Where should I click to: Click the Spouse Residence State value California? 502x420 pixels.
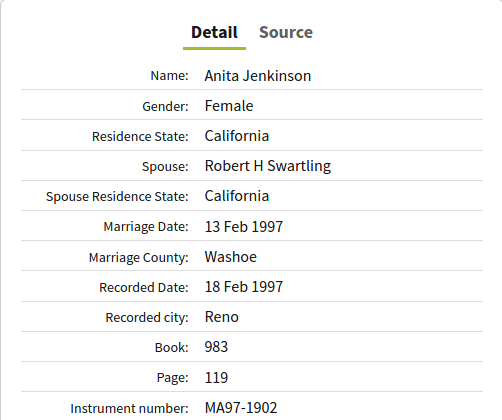[237, 196]
